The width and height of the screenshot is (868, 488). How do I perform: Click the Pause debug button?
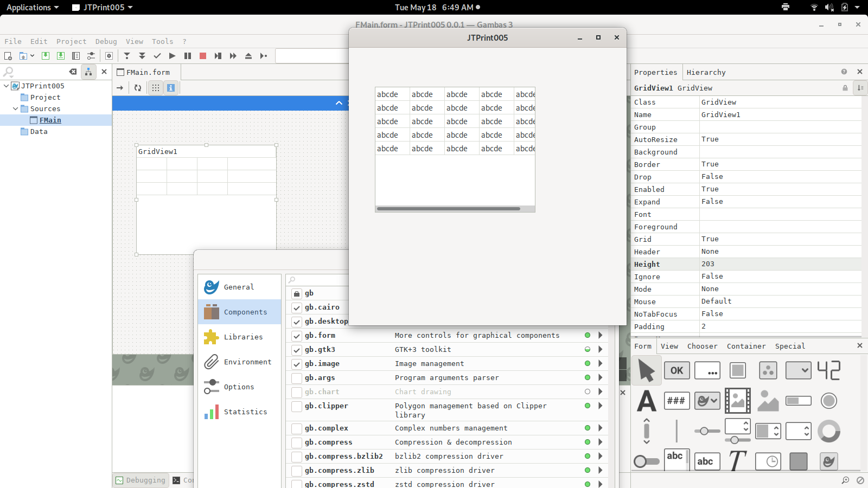point(188,56)
